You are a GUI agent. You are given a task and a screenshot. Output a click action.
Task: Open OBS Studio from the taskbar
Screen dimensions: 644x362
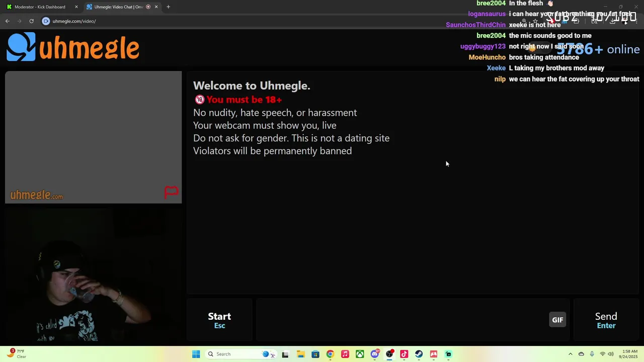[x=389, y=354]
